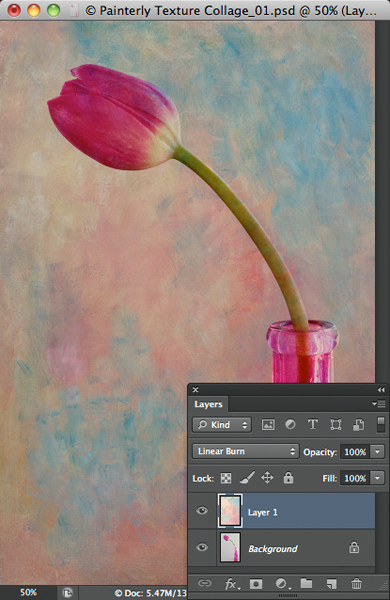Click the Lock all padlock icon
This screenshot has height=600, width=390.
point(288,478)
